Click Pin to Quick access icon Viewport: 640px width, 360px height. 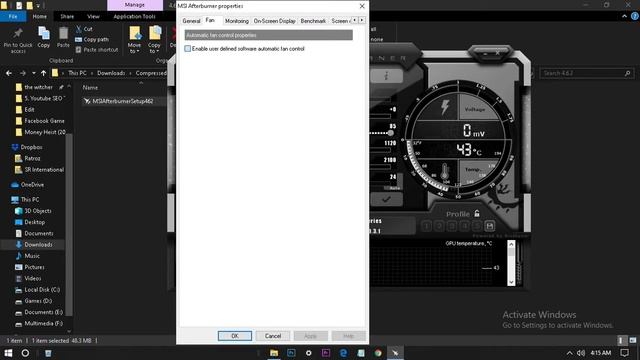[18, 40]
